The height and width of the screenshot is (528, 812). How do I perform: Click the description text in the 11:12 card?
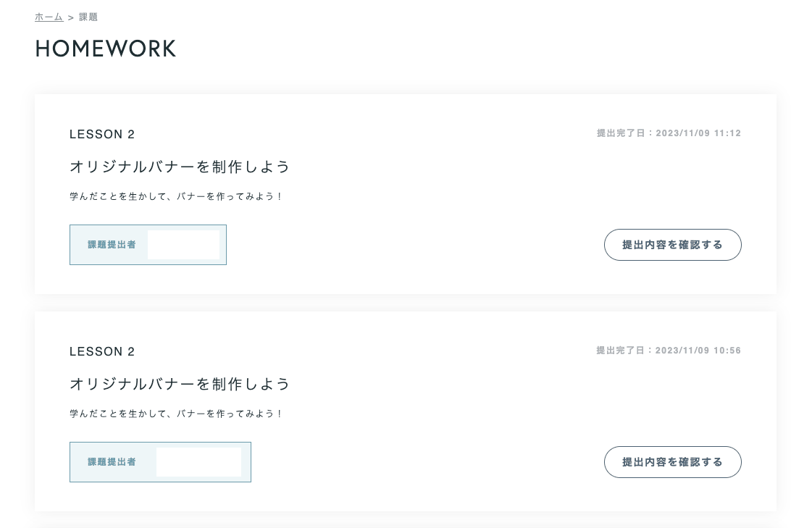(176, 196)
